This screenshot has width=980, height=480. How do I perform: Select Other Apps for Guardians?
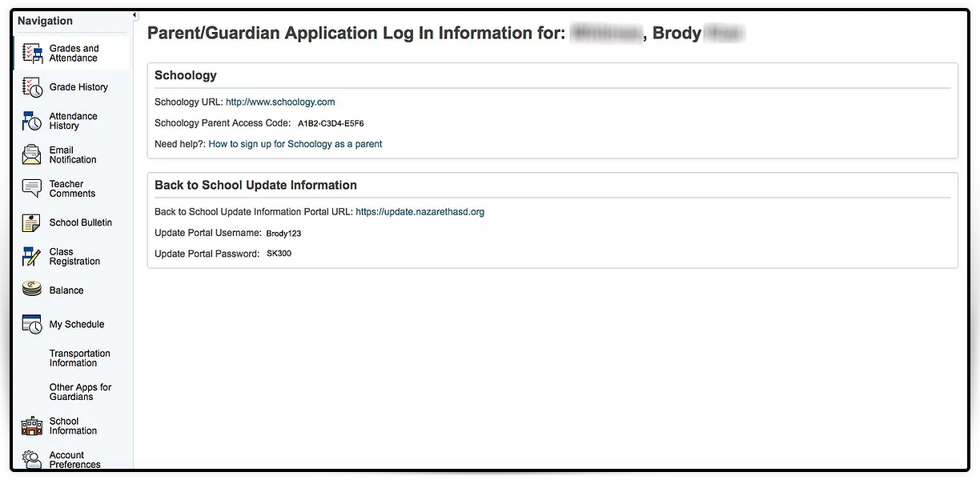[x=80, y=392]
